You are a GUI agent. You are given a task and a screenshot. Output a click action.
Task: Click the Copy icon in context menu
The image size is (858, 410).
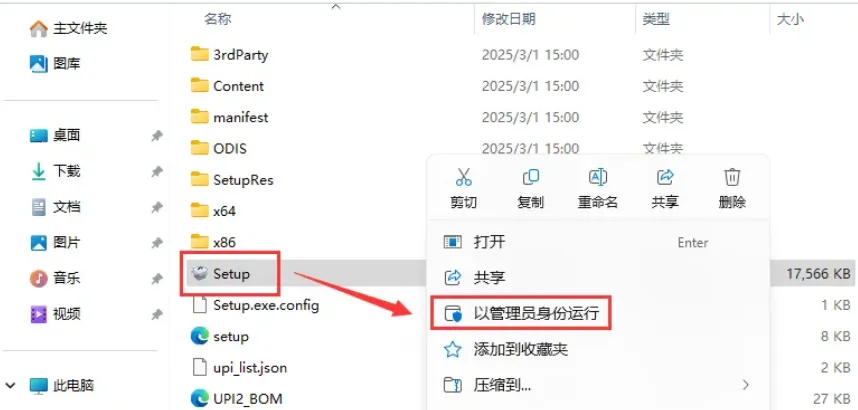pyautogui.click(x=530, y=177)
